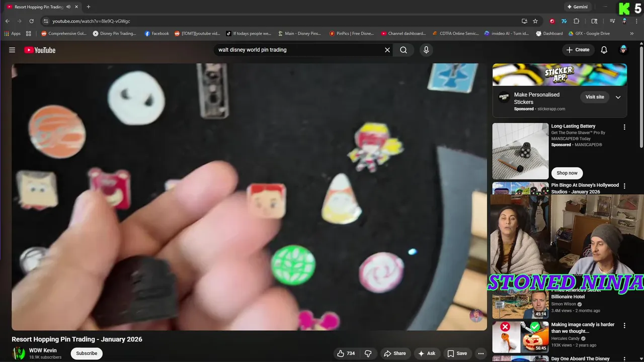Expand the Sticker App ad chevron

pyautogui.click(x=618, y=97)
